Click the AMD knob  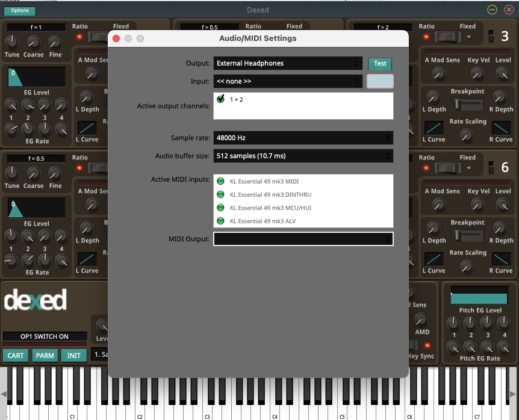click(421, 320)
